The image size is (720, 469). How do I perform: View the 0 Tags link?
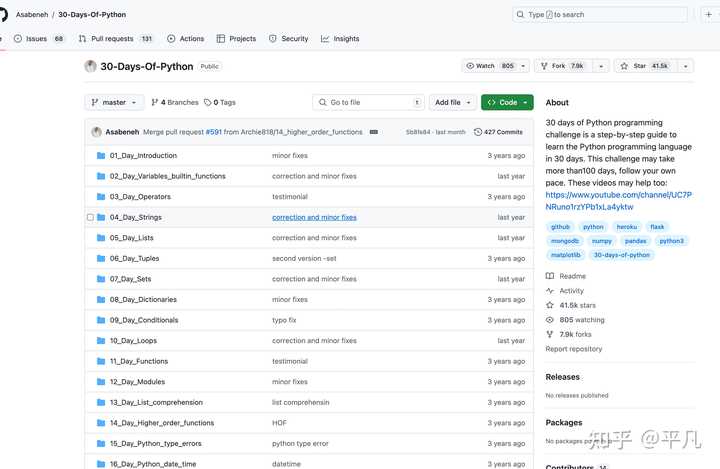[x=220, y=102]
